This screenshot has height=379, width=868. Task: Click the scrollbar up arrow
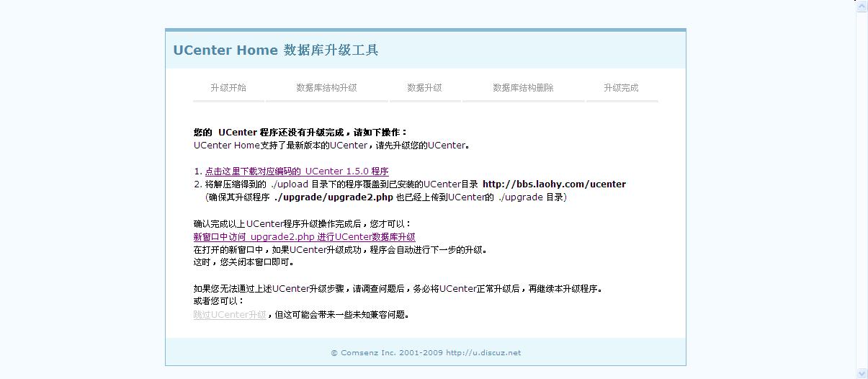click(862, 6)
